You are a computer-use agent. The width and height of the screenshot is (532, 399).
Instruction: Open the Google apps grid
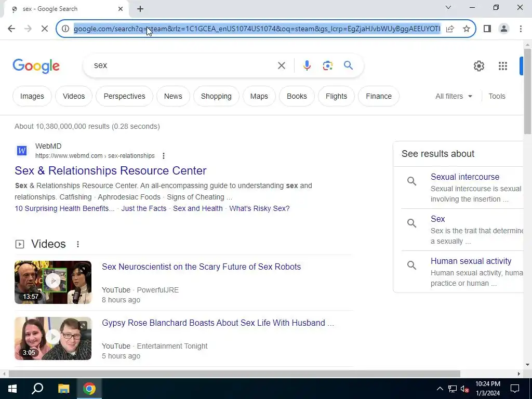(x=503, y=66)
